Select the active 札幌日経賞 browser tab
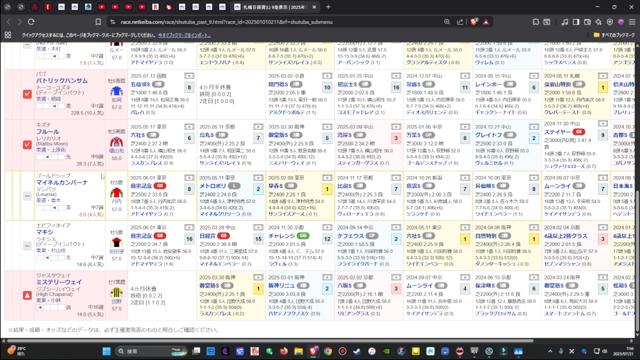Screen dimensions: 640x360 tap(273, 7)
